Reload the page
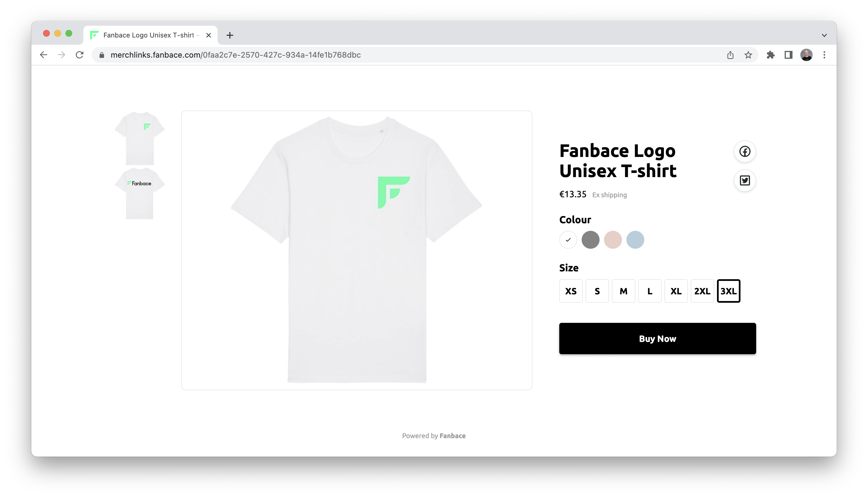 [x=80, y=55]
